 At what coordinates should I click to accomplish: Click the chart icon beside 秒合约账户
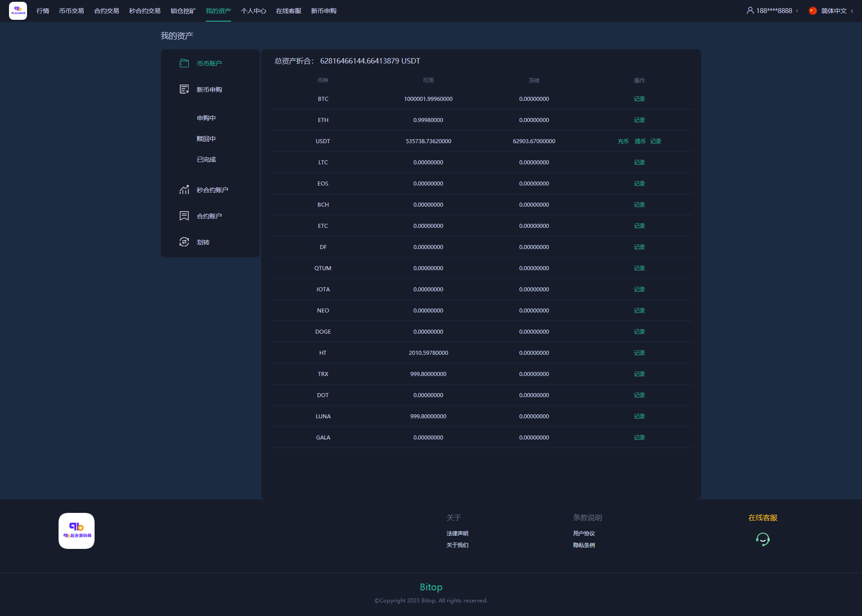(x=184, y=190)
